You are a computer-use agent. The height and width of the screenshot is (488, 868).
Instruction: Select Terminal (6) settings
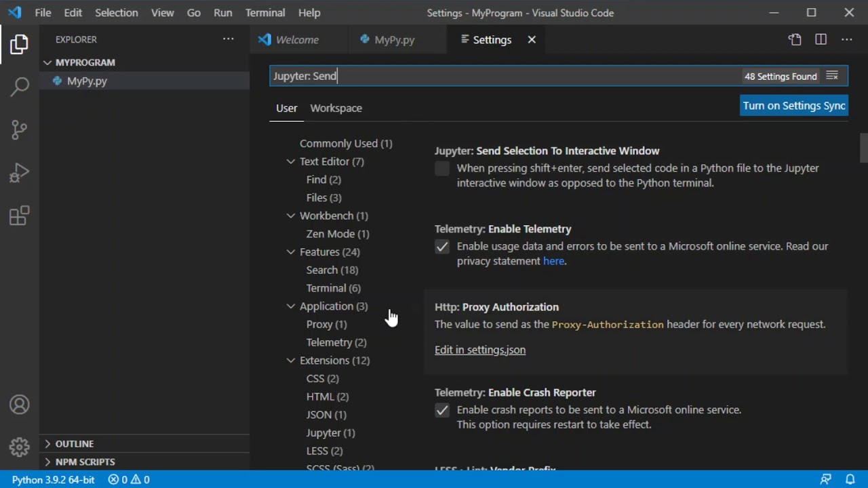(333, 288)
